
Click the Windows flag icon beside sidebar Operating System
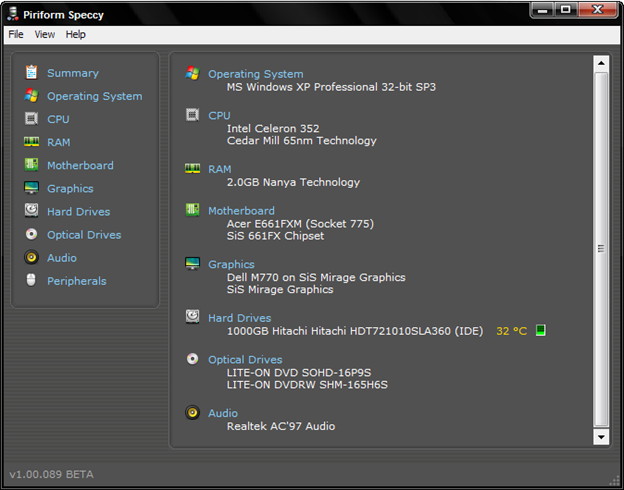pyautogui.click(x=31, y=96)
